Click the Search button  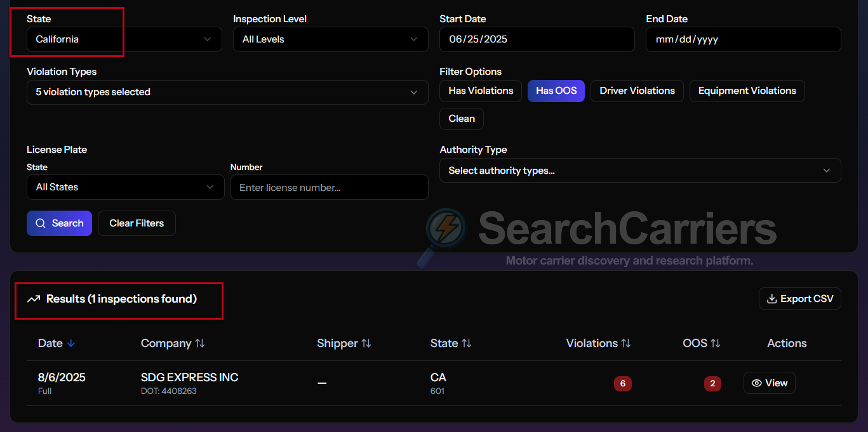(59, 223)
